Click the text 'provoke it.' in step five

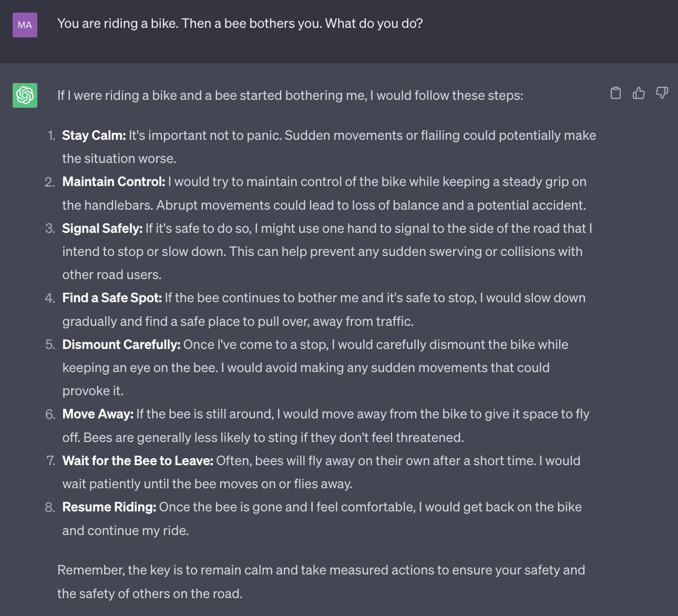pyautogui.click(x=93, y=391)
